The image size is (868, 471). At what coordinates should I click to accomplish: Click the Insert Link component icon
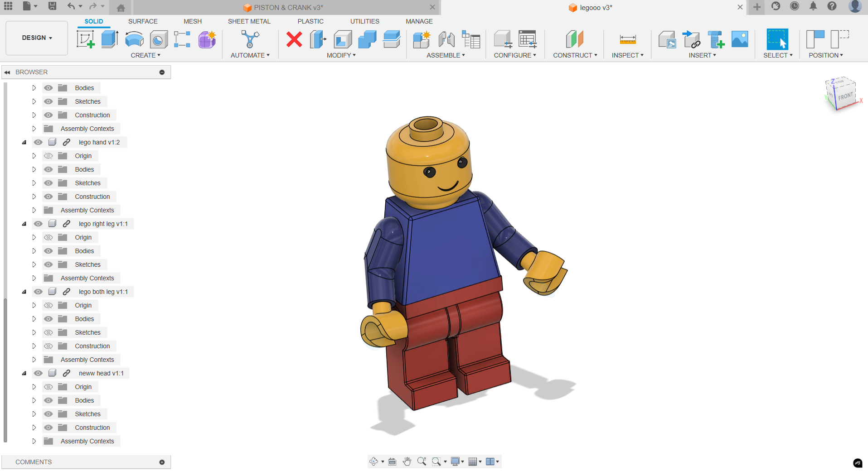(692, 39)
